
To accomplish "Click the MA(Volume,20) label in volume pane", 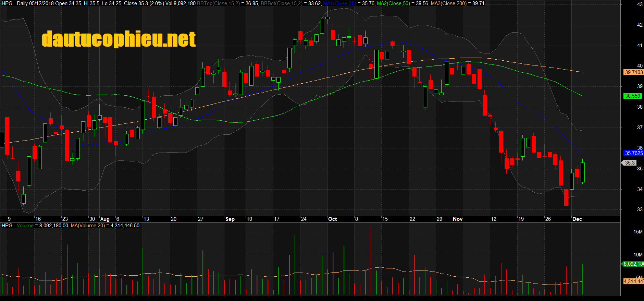I will tap(88, 226).
